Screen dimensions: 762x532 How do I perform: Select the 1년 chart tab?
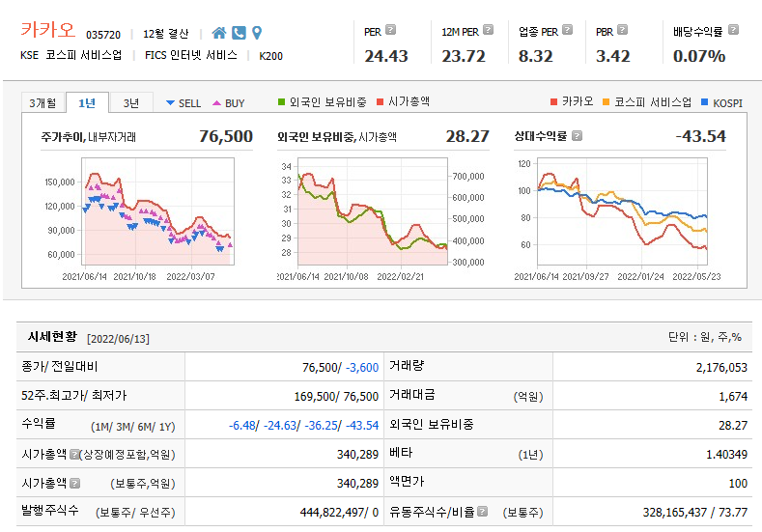pos(87,103)
